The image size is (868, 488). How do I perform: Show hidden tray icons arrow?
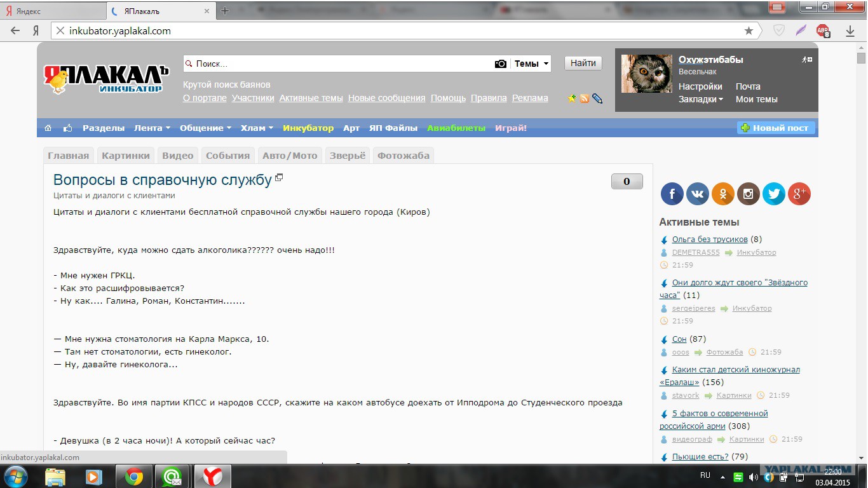point(723,476)
